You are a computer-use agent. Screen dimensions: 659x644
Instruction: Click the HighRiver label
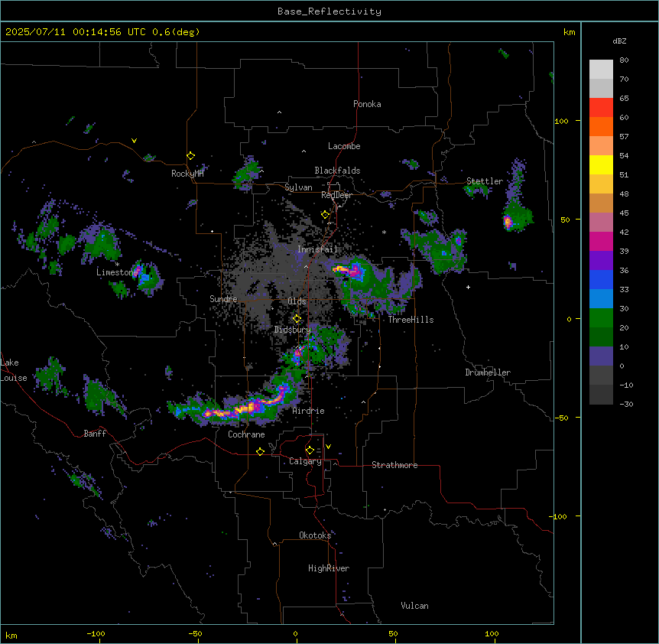(329, 568)
